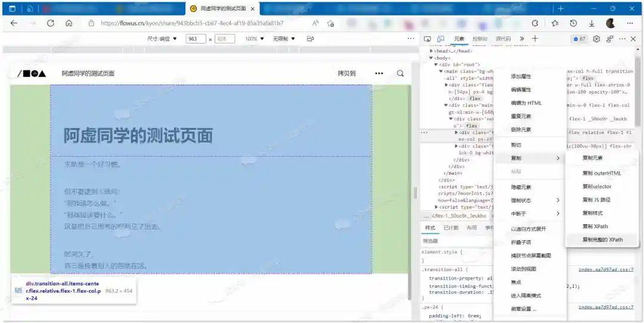
Task: Open the page three-dot more menu
Action: pyautogui.click(x=379, y=73)
